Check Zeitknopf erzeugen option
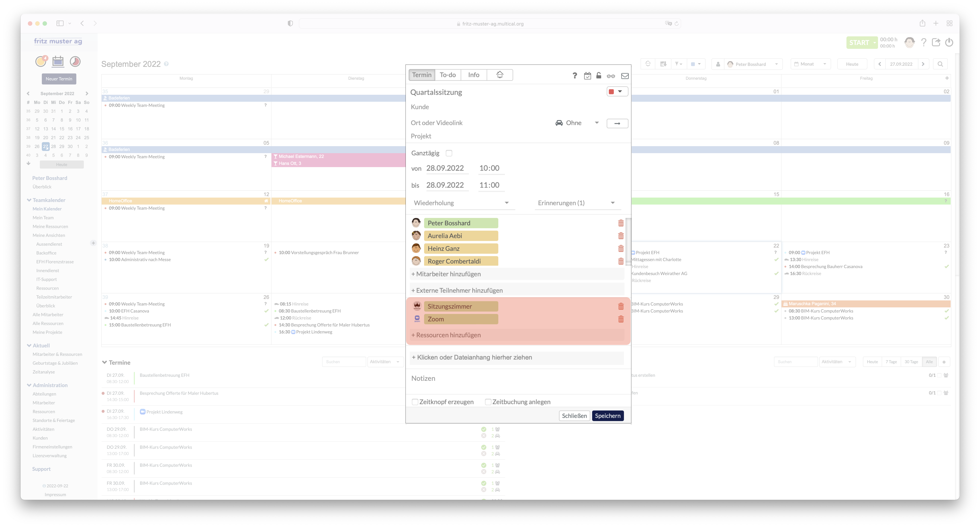 point(415,402)
